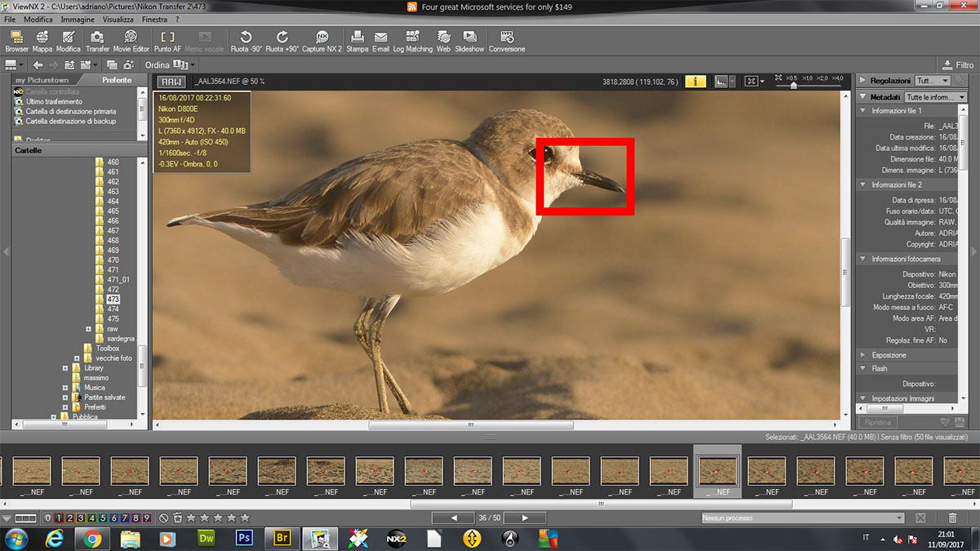Open the Modifica menu
The image size is (980, 551).
pos(38,19)
